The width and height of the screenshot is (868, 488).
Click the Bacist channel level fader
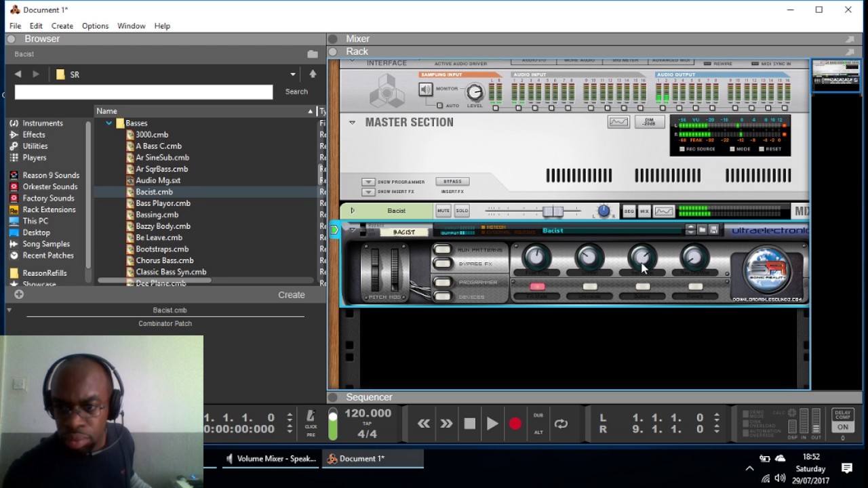click(x=553, y=211)
